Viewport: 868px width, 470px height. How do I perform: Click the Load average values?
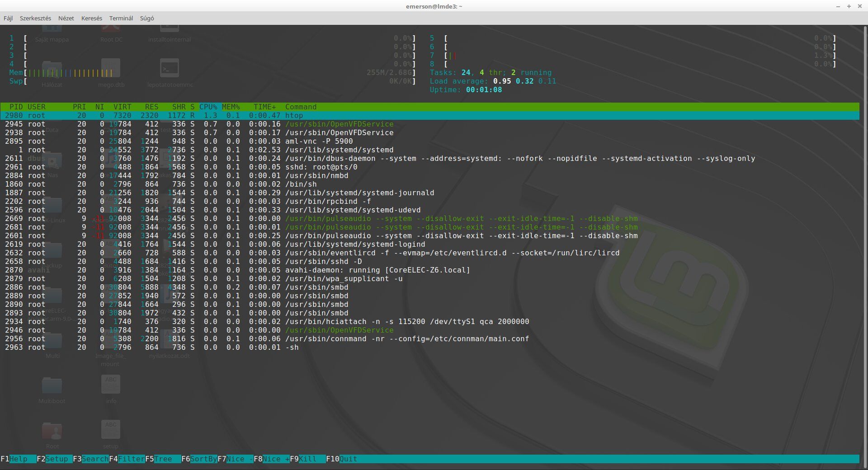(524, 81)
